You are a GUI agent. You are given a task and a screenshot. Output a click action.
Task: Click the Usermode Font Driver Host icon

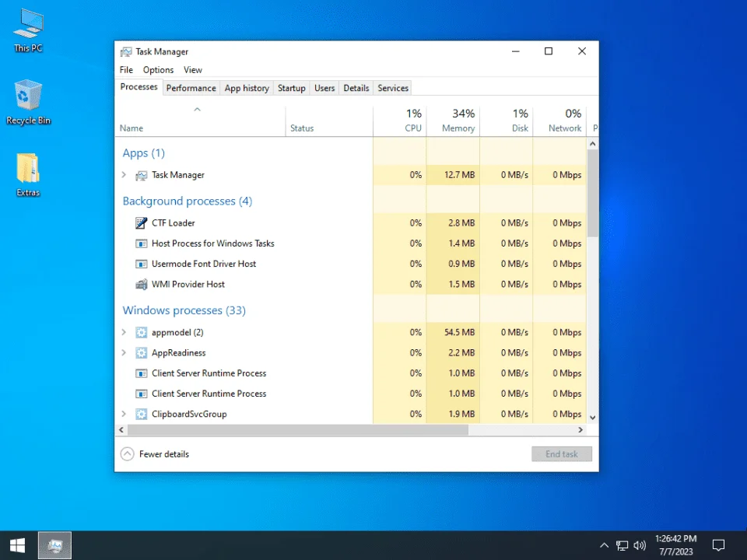[141, 264]
